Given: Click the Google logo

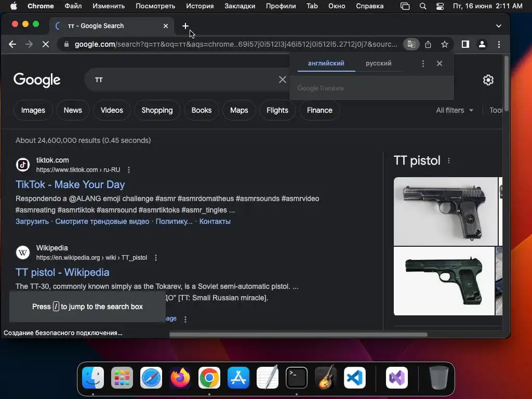Looking at the screenshot, I should pyautogui.click(x=37, y=80).
